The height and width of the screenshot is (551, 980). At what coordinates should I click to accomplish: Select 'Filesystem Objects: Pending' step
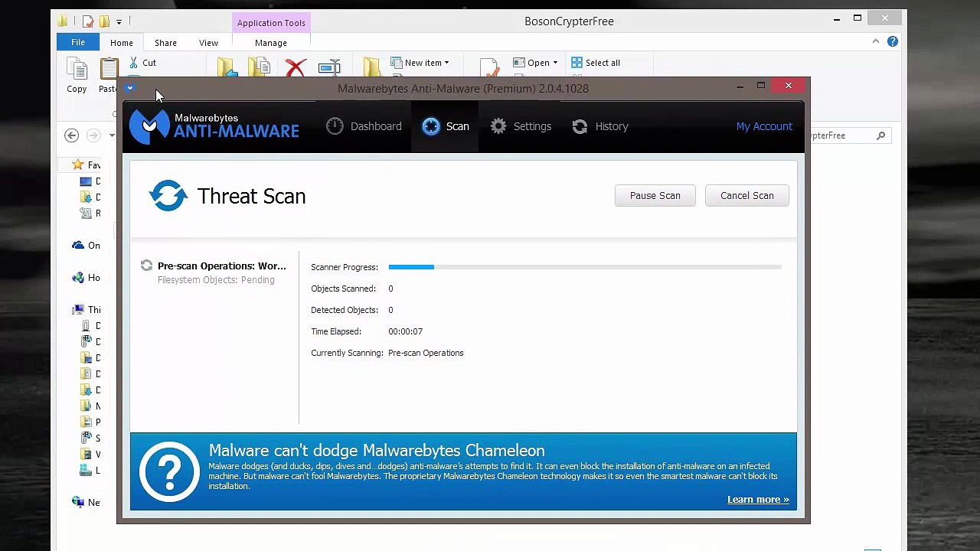[216, 280]
